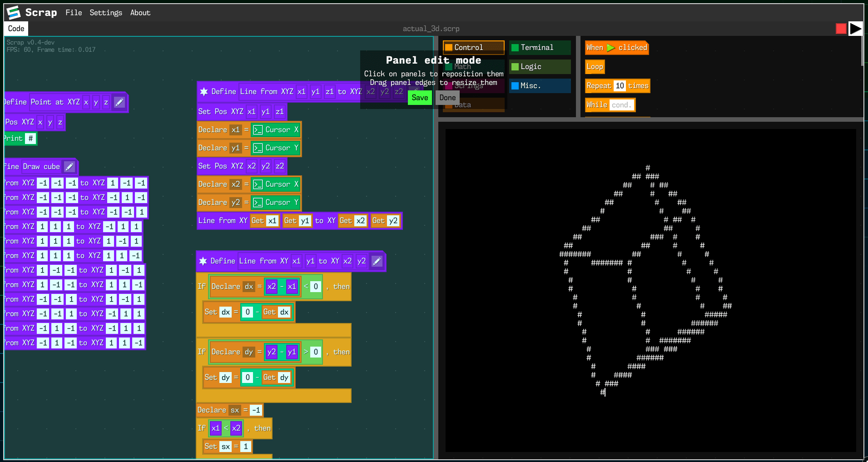Save the panel layout
Screen dimensions: 868x462
[x=419, y=97]
